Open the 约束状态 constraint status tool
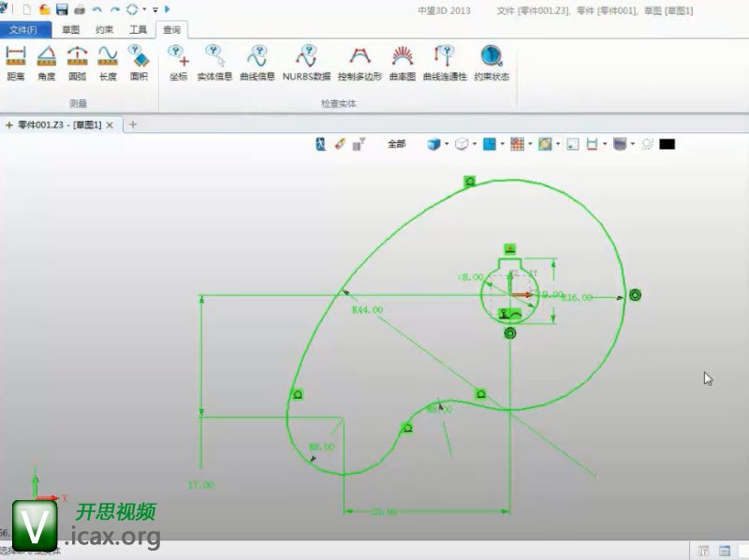The width and height of the screenshot is (749, 560). point(492,63)
